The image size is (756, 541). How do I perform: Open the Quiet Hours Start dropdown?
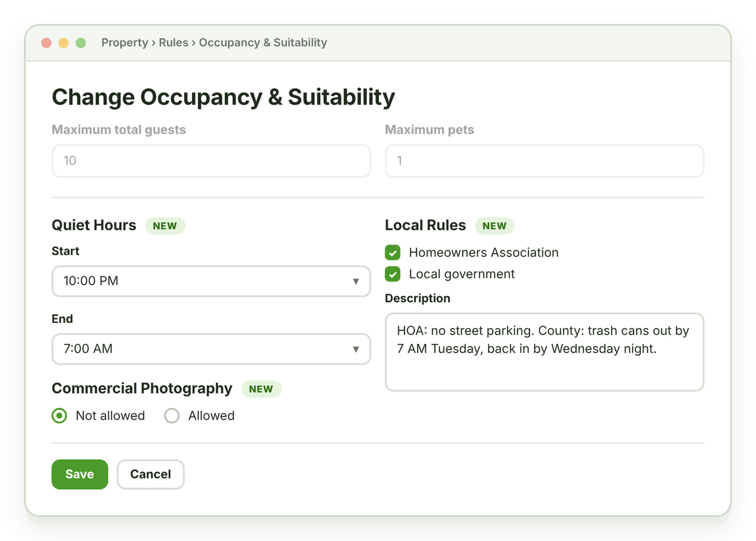click(211, 281)
